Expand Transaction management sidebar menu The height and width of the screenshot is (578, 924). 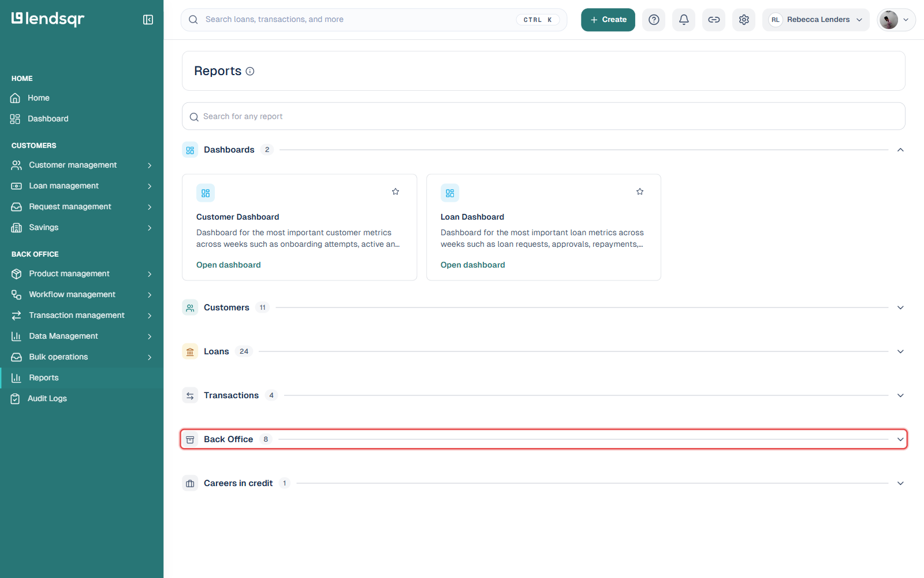pyautogui.click(x=81, y=315)
